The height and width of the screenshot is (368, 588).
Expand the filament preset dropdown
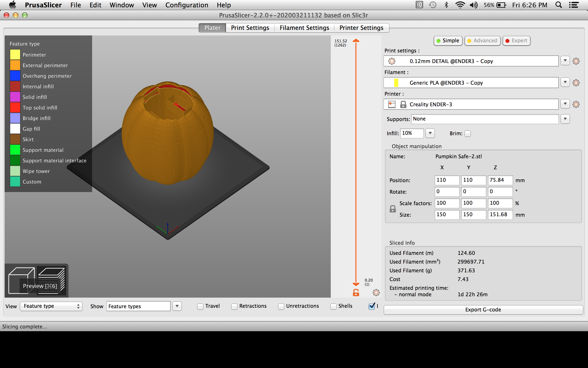click(565, 82)
